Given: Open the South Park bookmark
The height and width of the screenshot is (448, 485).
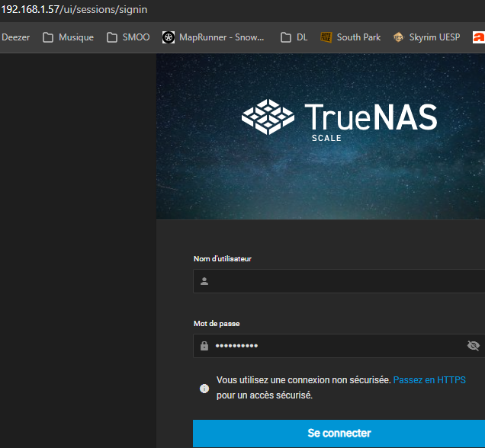Looking at the screenshot, I should pos(350,37).
